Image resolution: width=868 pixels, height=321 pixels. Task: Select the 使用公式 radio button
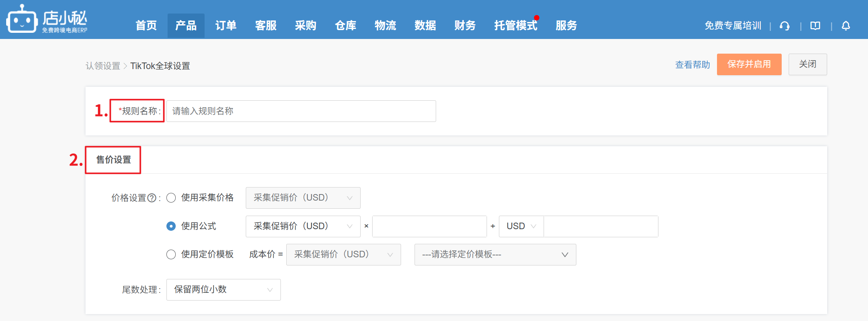tap(171, 226)
